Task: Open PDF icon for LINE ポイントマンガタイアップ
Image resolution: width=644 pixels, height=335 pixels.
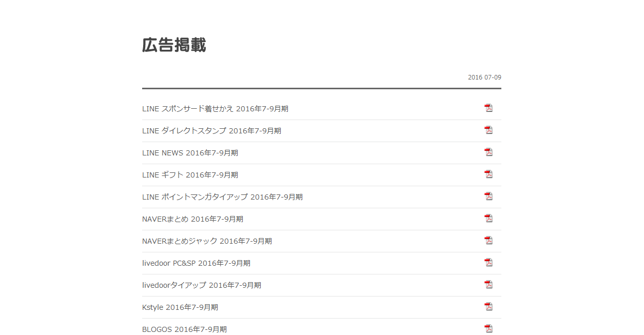Action: 489,196
